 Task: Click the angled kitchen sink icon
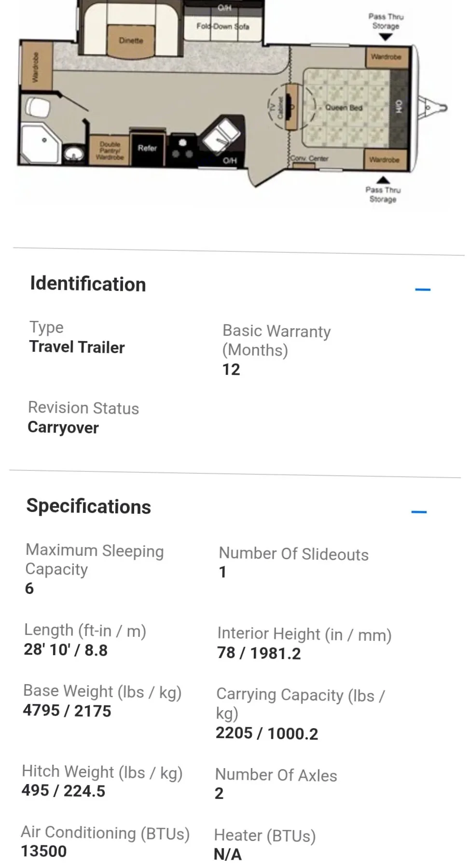coord(221,135)
